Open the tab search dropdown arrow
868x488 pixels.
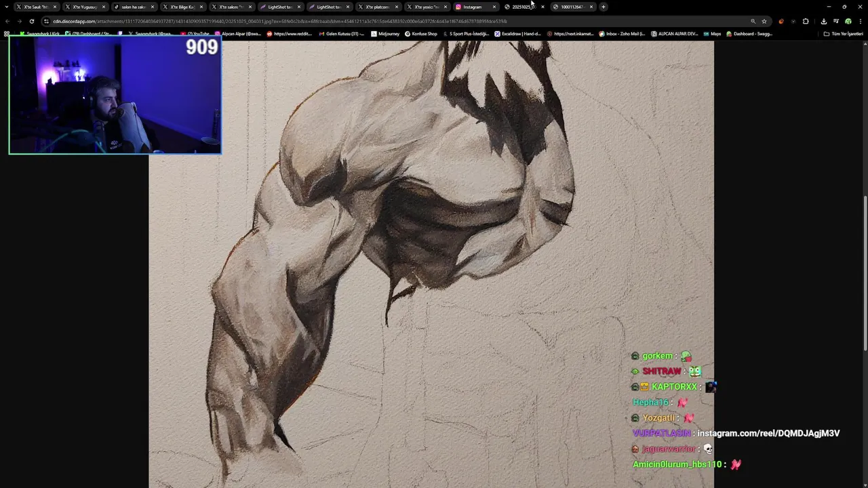pyautogui.click(x=7, y=7)
